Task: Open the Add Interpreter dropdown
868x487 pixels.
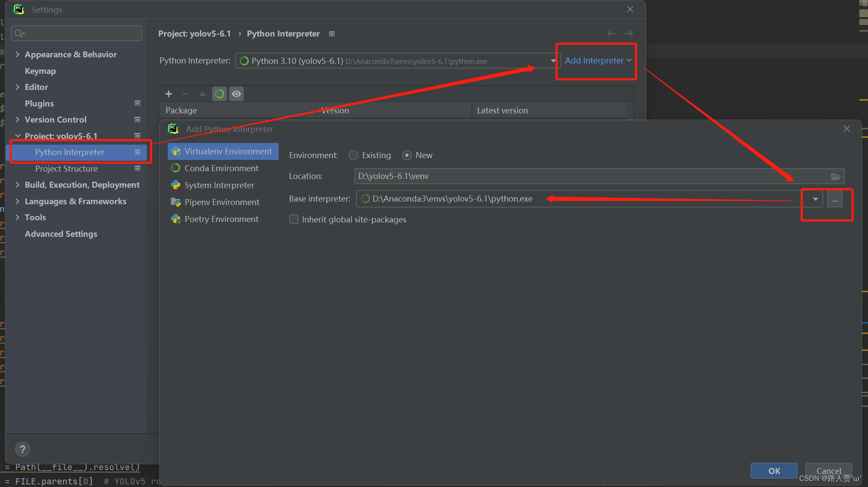Action: (x=598, y=60)
